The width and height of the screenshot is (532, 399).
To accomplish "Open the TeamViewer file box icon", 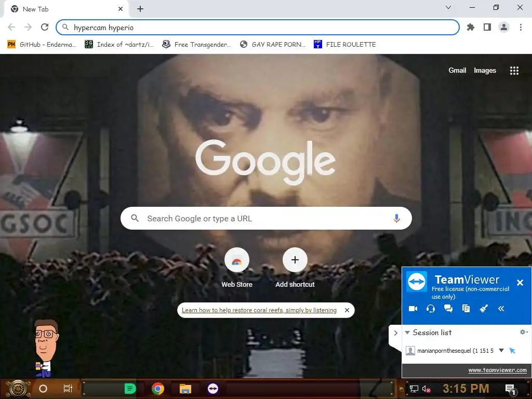I will tap(466, 309).
